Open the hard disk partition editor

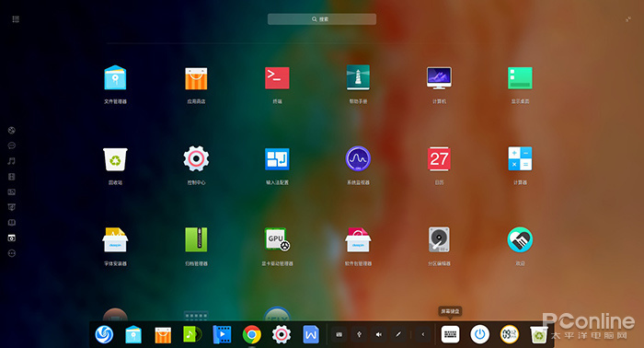click(439, 239)
